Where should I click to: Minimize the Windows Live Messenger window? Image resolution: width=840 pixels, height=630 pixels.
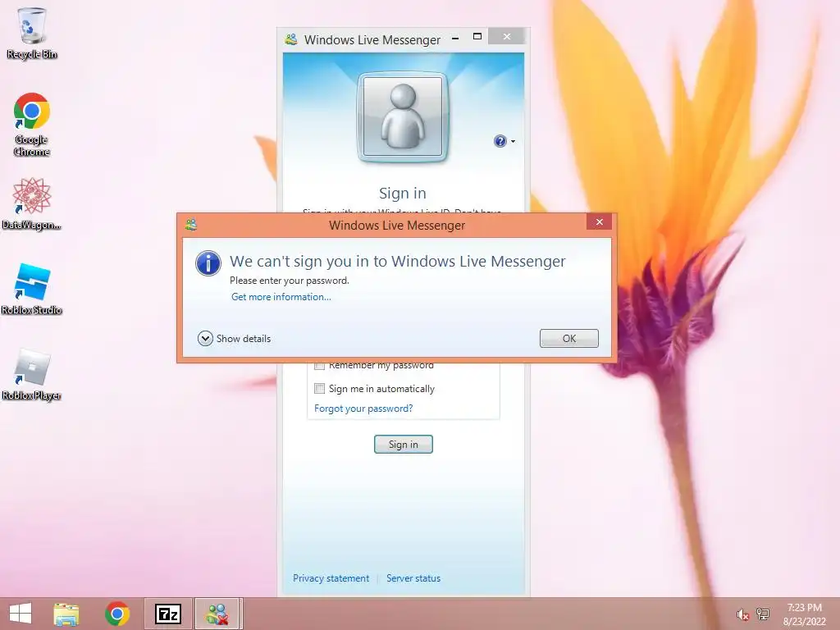[455, 38]
